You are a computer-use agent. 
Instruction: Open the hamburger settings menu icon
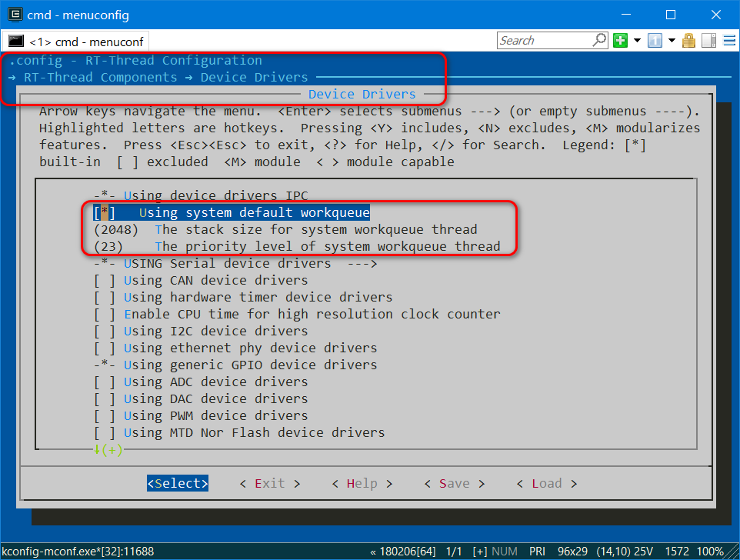[730, 41]
